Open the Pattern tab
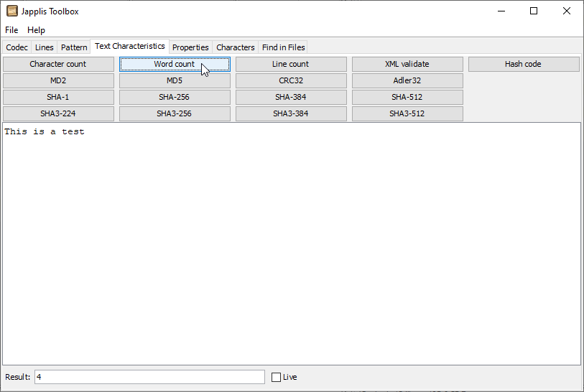Image resolution: width=584 pixels, height=392 pixels. point(74,47)
